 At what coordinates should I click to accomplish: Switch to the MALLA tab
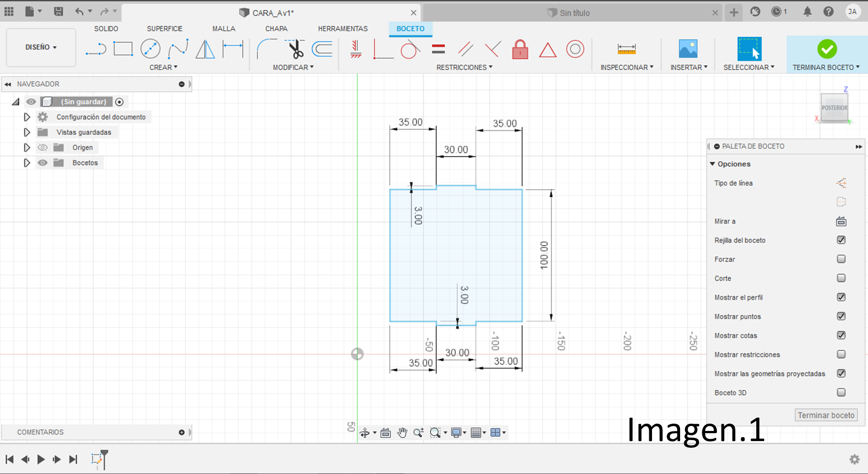point(224,28)
